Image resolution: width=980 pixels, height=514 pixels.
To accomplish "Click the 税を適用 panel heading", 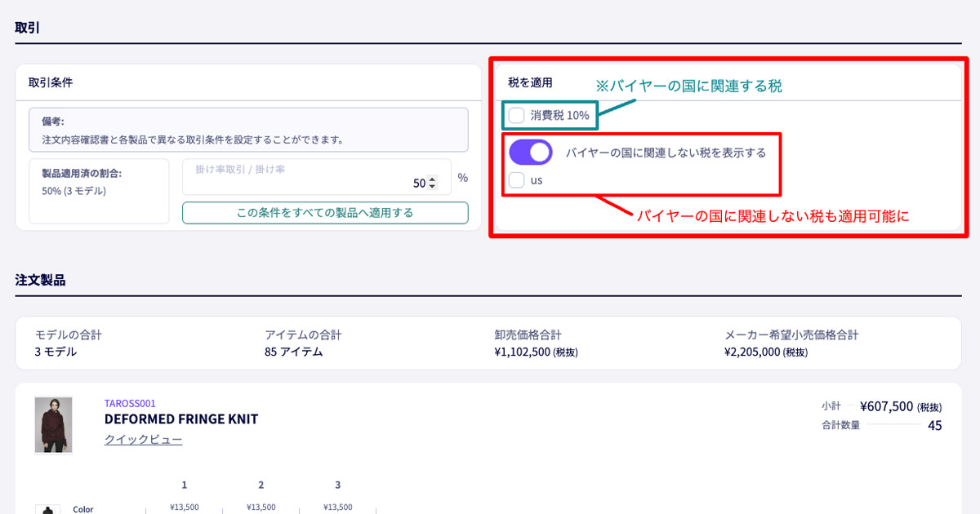I will click(530, 82).
